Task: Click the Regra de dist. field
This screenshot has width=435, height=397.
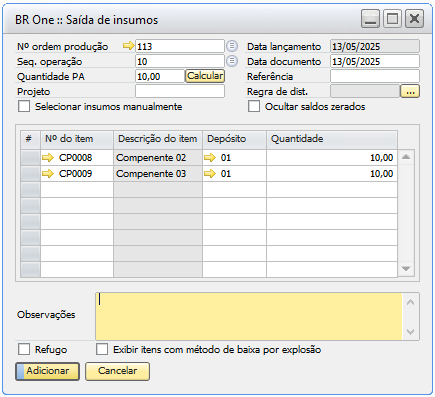Action: (x=365, y=91)
